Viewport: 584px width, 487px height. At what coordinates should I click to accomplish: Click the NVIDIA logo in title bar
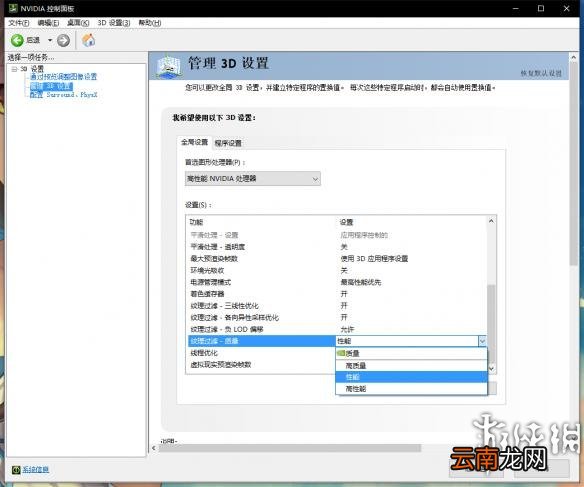(x=13, y=8)
